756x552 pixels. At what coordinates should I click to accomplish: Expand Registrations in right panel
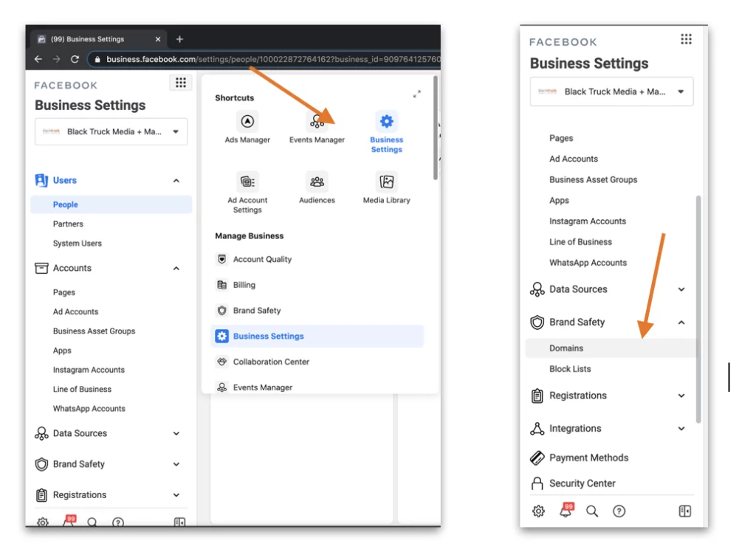[x=681, y=396]
